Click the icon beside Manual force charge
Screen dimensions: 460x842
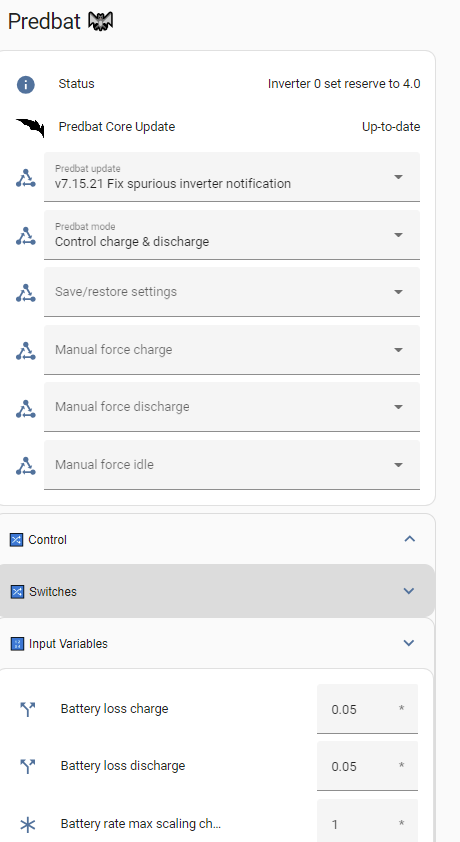click(x=25, y=351)
